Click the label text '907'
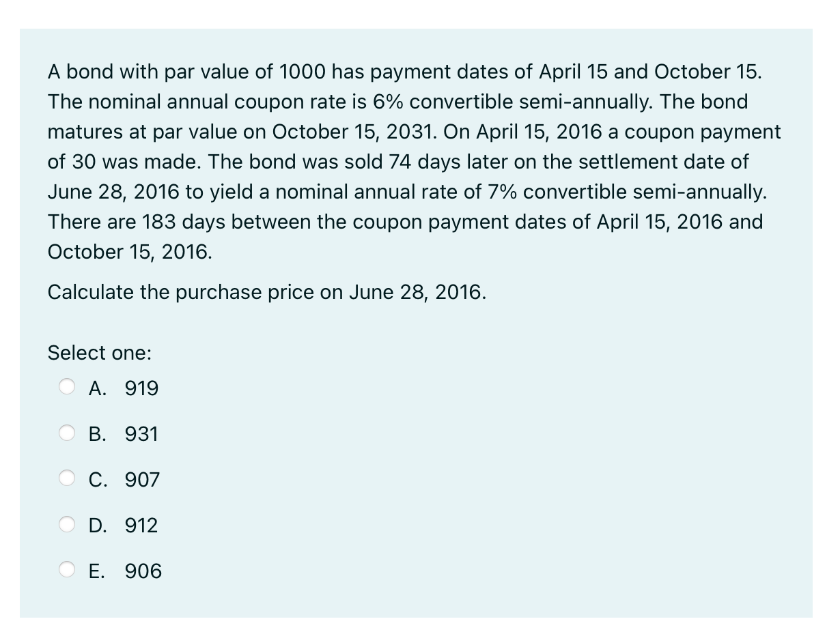This screenshot has width=840, height=632. 143,479
